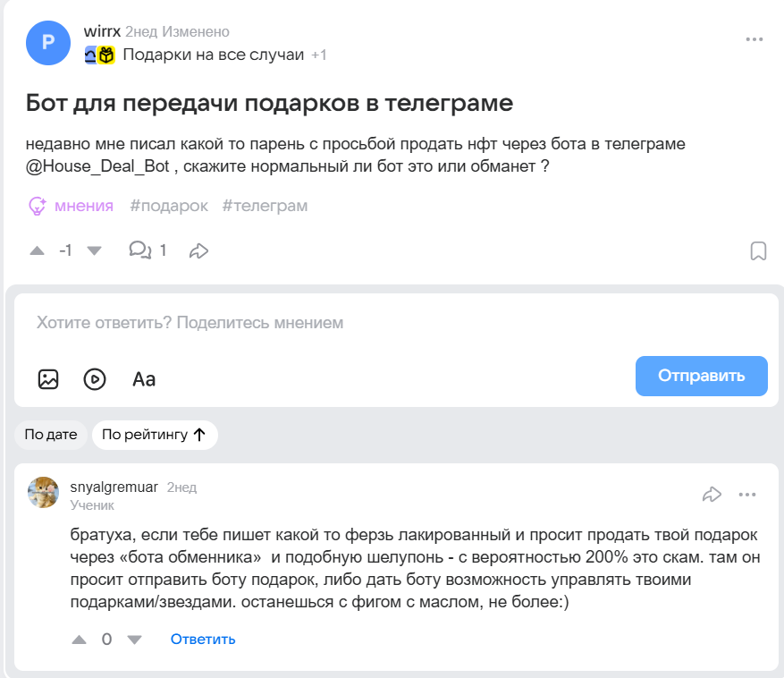
Task: Open text formatting with the Aa icon
Action: 144,378
